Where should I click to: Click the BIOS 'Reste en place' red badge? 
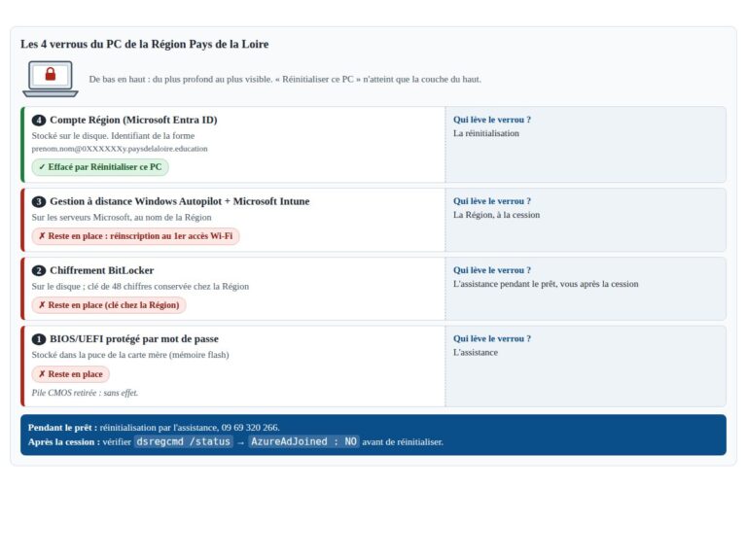click(x=70, y=374)
